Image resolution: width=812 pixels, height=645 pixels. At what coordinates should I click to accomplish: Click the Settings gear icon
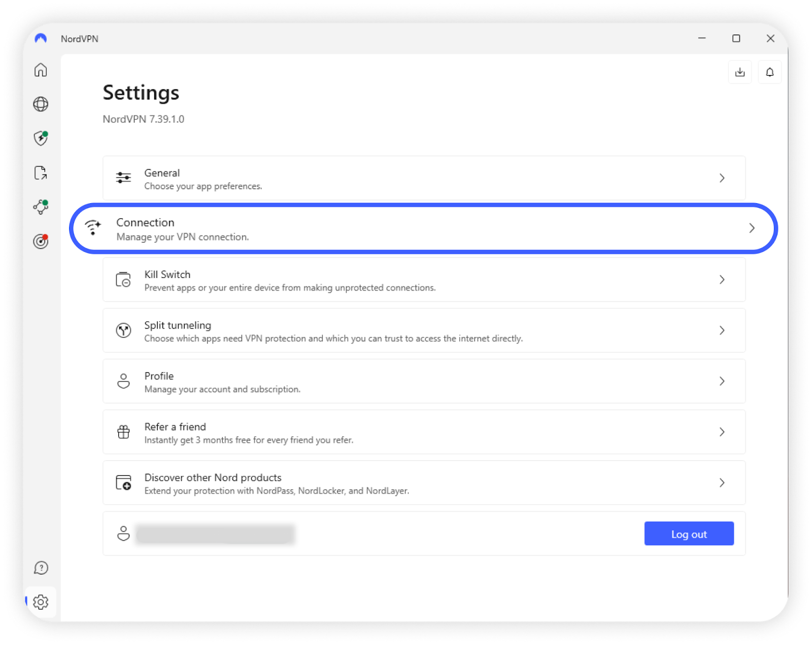[x=41, y=602]
